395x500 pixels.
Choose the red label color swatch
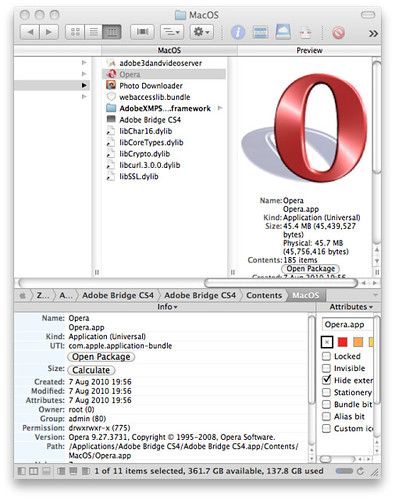tap(342, 342)
